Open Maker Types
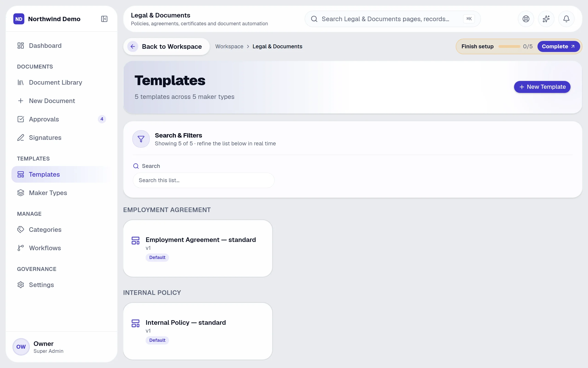Screen dimensions: 588x368 coord(62,193)
